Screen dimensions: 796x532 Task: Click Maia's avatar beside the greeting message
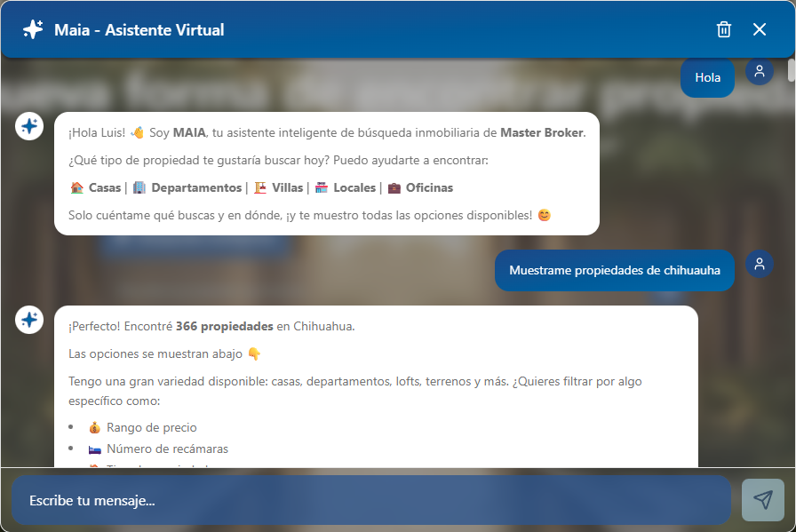click(29, 126)
